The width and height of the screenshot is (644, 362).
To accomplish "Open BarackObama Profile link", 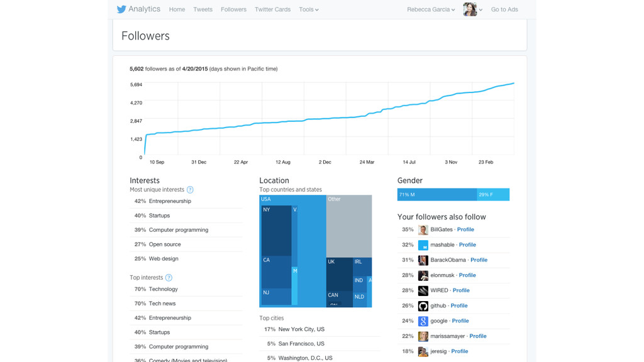I will click(x=479, y=260).
